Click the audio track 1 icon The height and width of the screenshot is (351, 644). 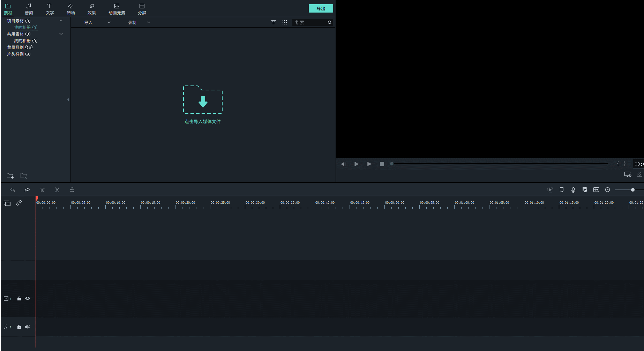6,327
